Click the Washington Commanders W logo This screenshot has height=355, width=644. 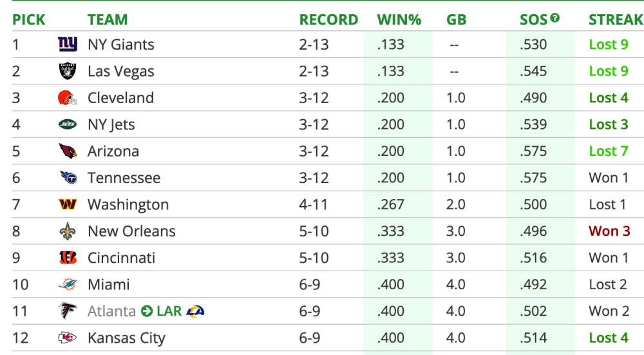point(67,205)
